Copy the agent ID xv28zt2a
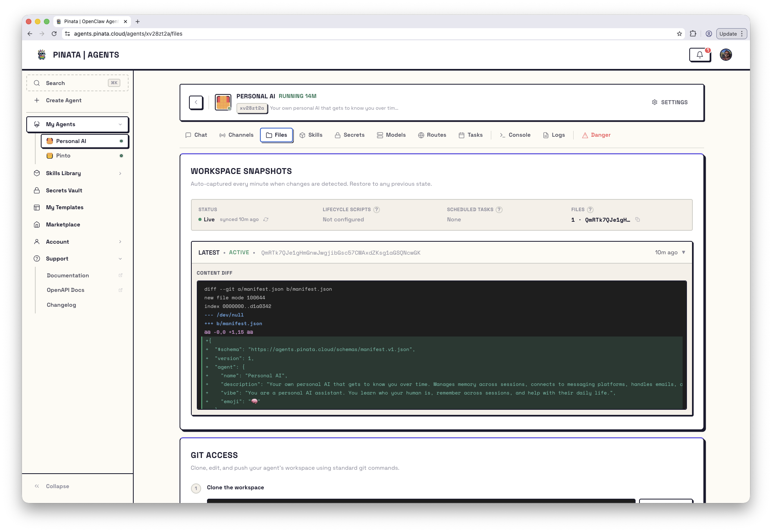This screenshot has width=772, height=532. pyautogui.click(x=252, y=108)
